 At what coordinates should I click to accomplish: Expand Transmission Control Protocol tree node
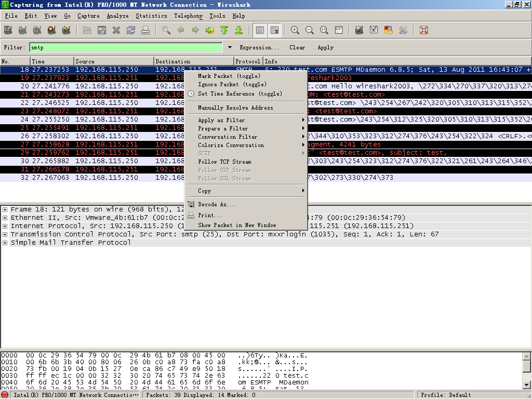tap(5, 234)
